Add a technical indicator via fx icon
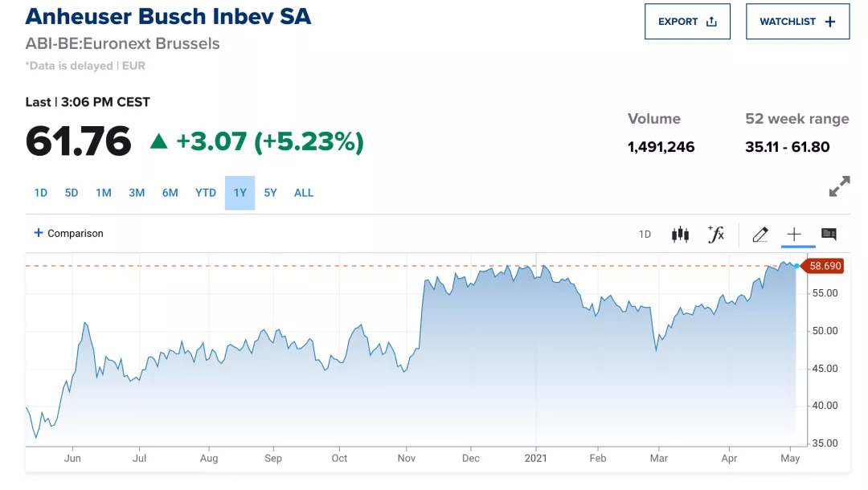868x490 pixels. tap(715, 235)
